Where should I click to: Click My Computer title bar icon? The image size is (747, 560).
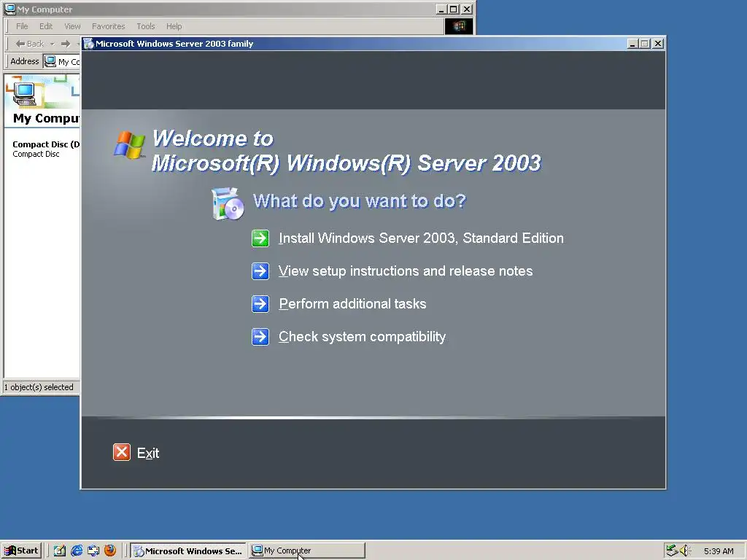coord(10,9)
